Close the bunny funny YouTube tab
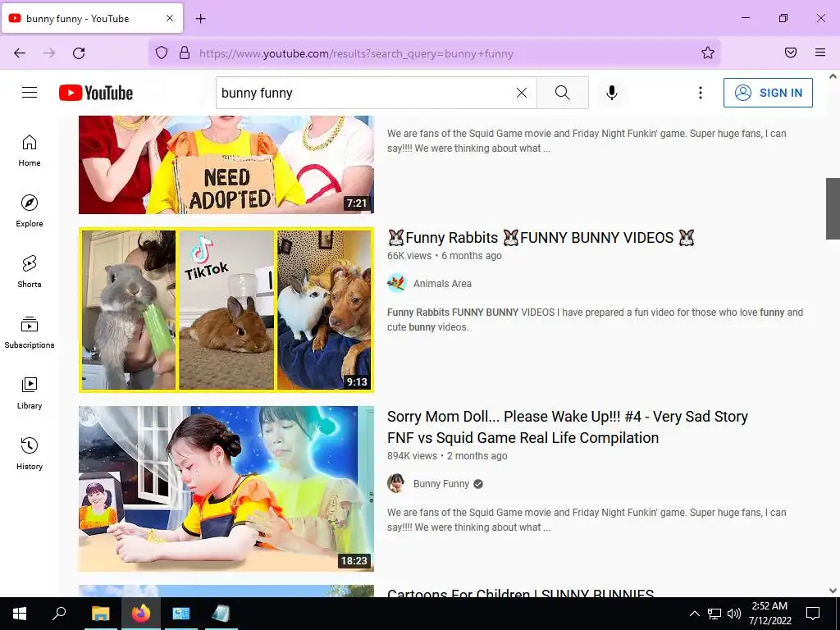 pos(170,18)
